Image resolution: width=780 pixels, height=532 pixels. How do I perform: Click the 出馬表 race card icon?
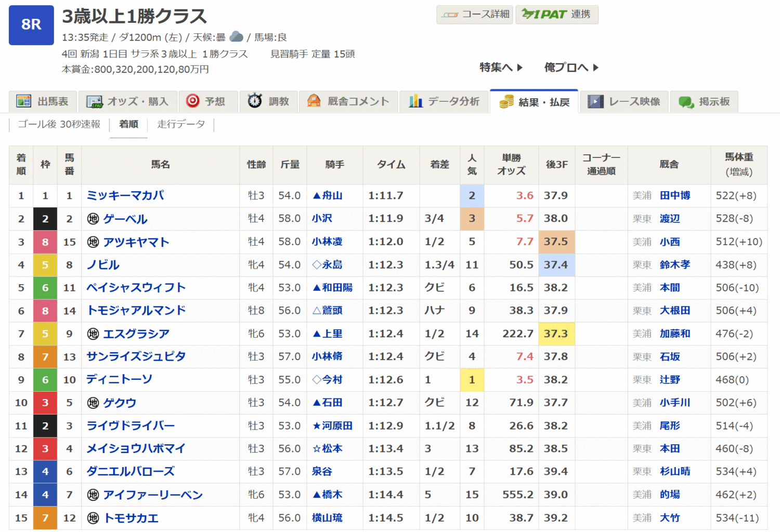(x=24, y=101)
